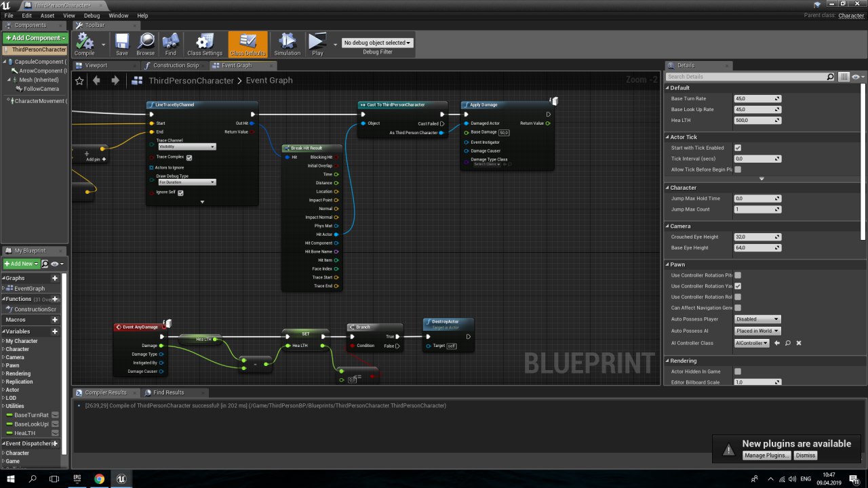Click the Save toolbar icon
Viewport: 868px width, 488px height.
point(121,43)
